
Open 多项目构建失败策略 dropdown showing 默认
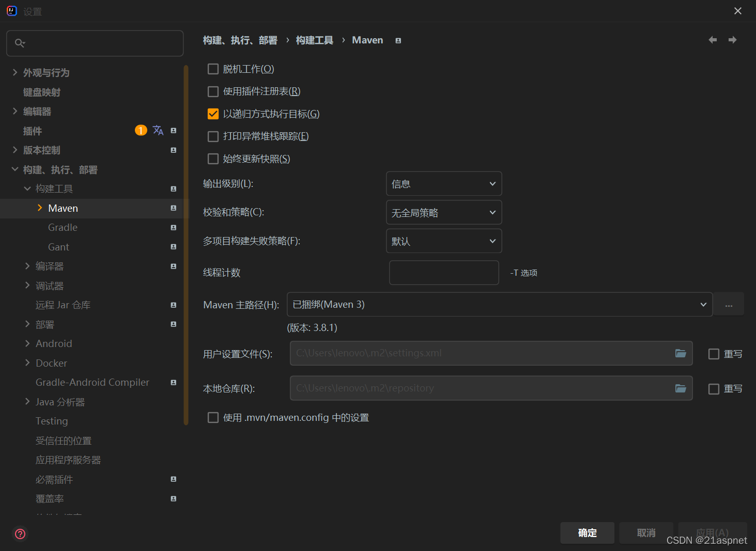[444, 241]
